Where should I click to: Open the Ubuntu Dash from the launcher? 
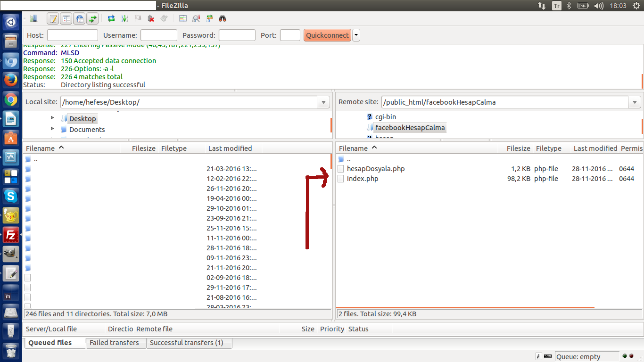coord(11,22)
